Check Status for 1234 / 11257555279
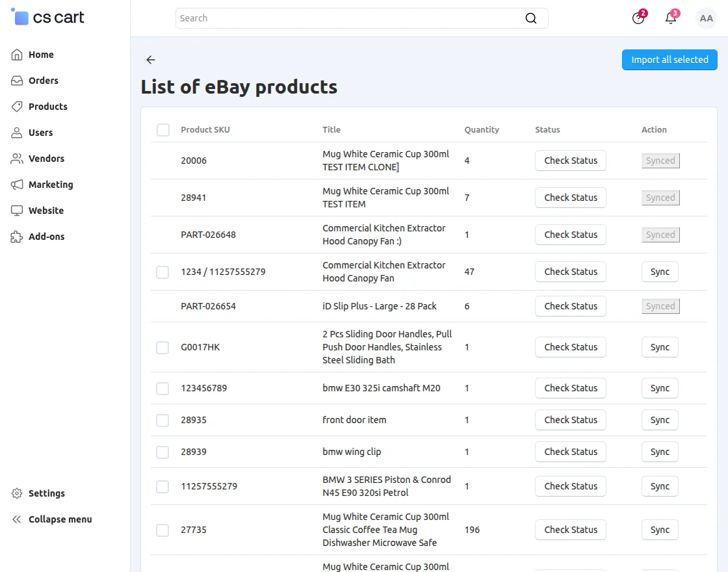The width and height of the screenshot is (728, 572). 570,272
